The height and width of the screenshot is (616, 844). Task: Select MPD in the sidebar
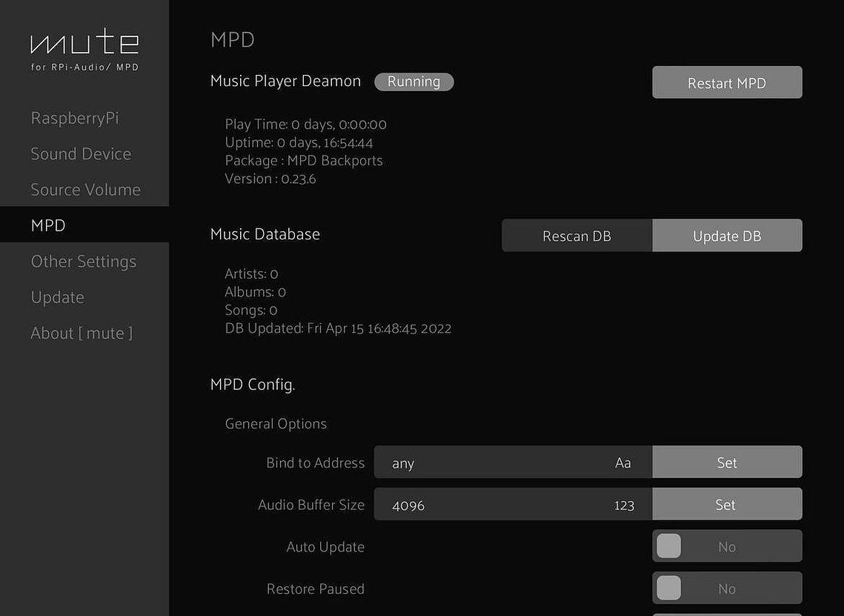point(84,225)
